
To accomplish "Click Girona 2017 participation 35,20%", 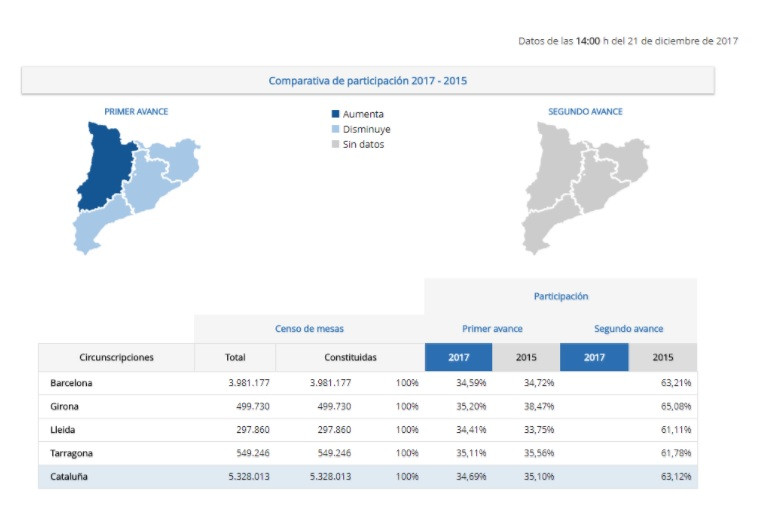I will pyautogui.click(x=471, y=406).
